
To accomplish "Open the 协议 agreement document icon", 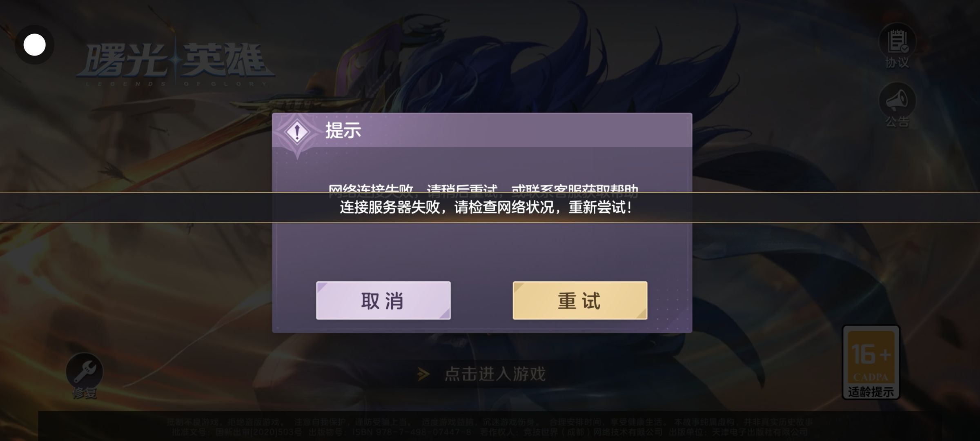I will coord(897,41).
